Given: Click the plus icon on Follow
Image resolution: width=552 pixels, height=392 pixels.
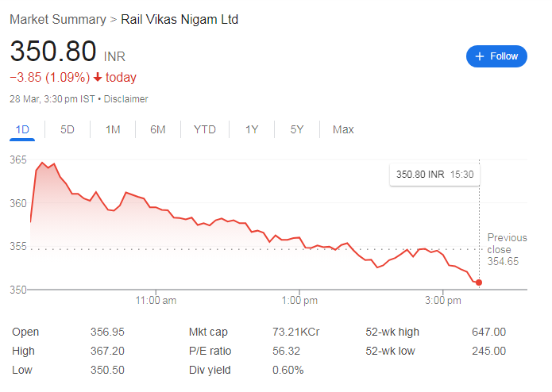Looking at the screenshot, I should tap(480, 56).
